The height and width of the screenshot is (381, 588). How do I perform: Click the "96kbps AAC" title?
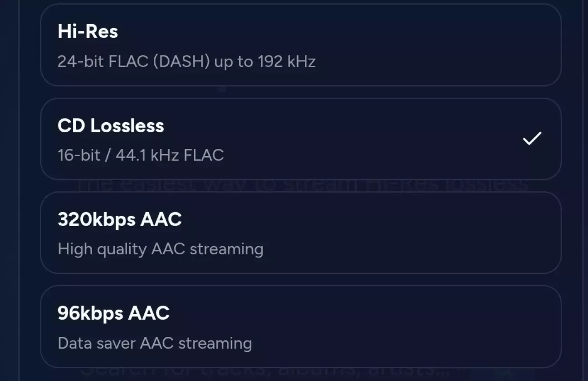[113, 313]
